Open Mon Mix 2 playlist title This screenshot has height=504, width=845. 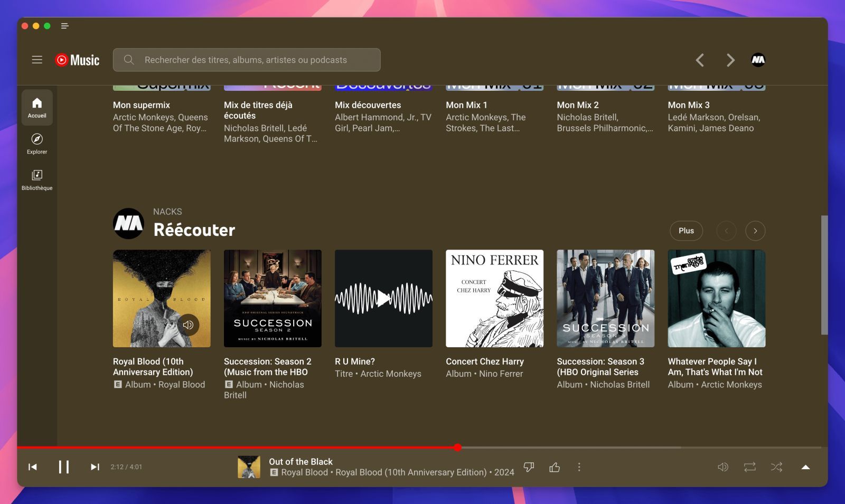point(578,105)
